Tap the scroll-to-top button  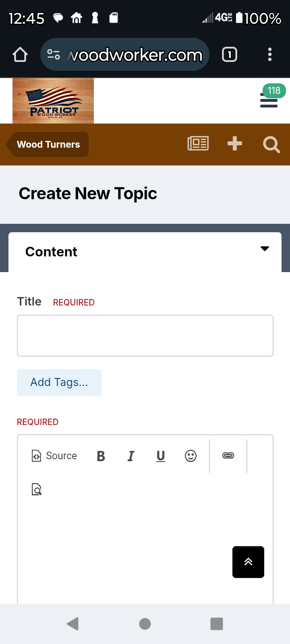[248, 562]
